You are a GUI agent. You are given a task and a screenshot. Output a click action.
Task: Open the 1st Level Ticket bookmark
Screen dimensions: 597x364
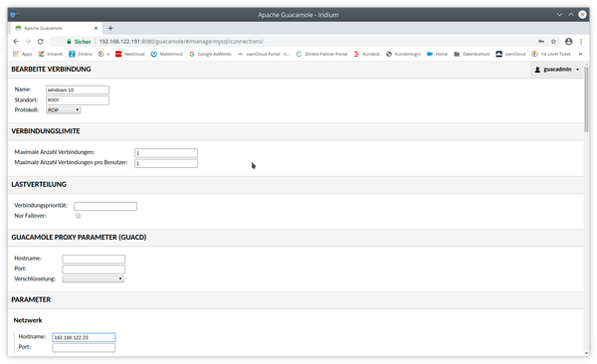(551, 54)
